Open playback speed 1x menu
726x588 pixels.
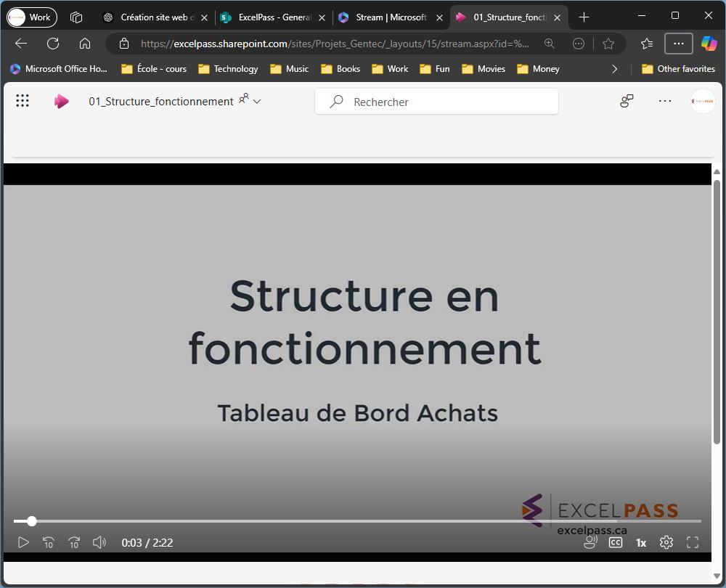tap(641, 542)
